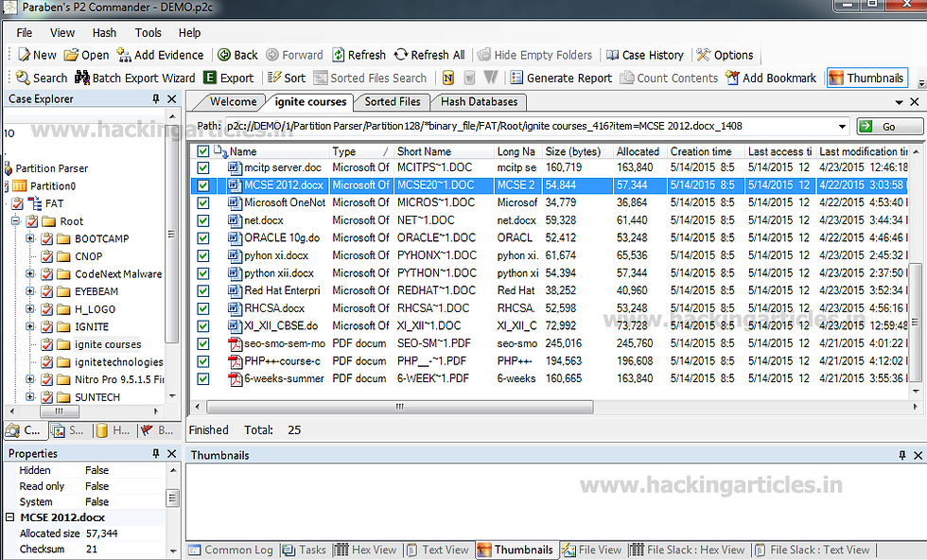Toggle the ignite courses folder checkbox
Screen dimensions: 927x560
point(47,344)
